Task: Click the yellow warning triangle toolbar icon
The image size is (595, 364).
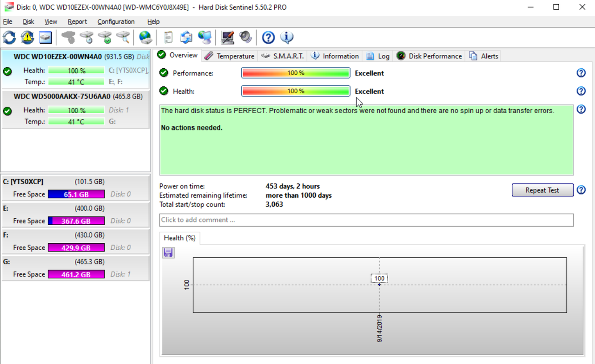Action: click(27, 38)
